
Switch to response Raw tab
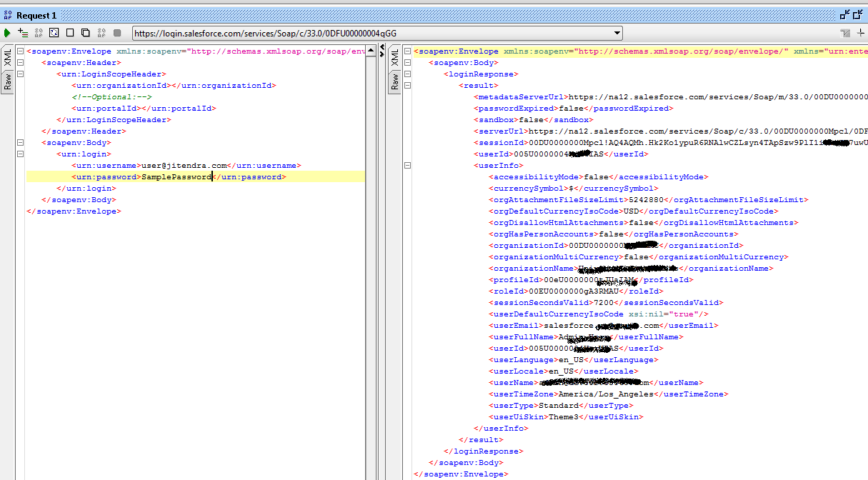394,81
